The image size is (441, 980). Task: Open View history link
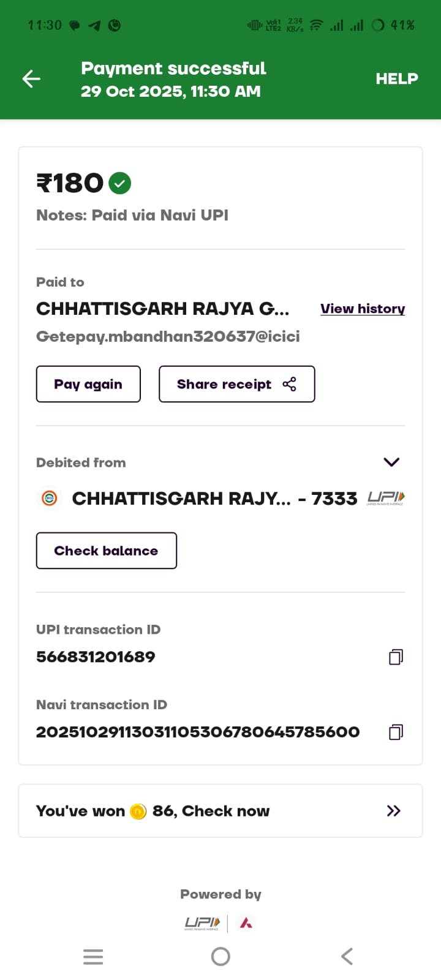click(362, 309)
